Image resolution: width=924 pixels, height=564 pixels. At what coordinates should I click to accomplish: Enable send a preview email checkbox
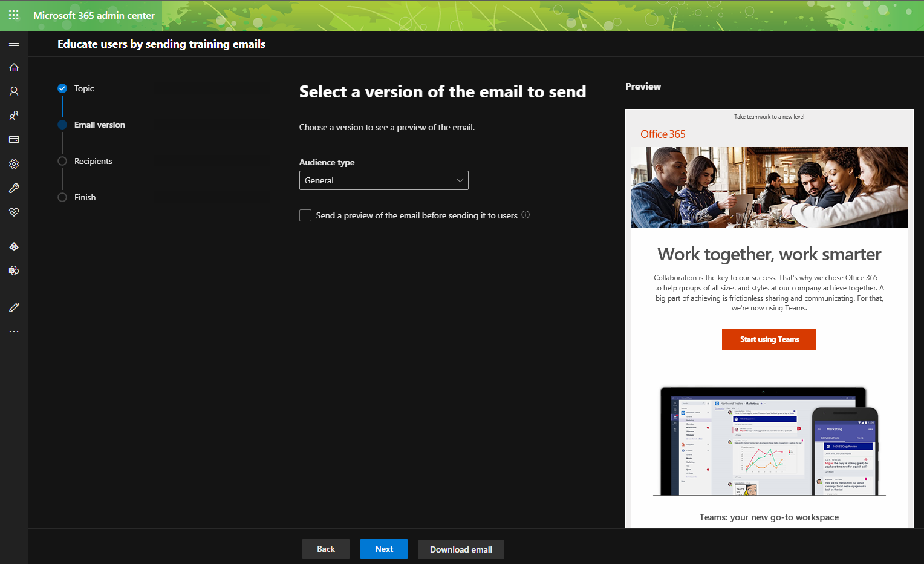305,215
